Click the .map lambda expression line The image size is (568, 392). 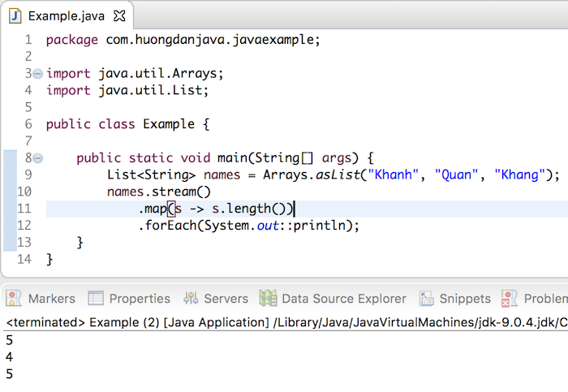point(216,209)
